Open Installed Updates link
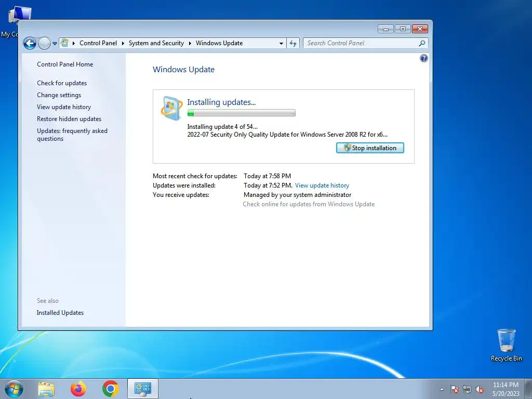The image size is (532, 399). [x=60, y=313]
